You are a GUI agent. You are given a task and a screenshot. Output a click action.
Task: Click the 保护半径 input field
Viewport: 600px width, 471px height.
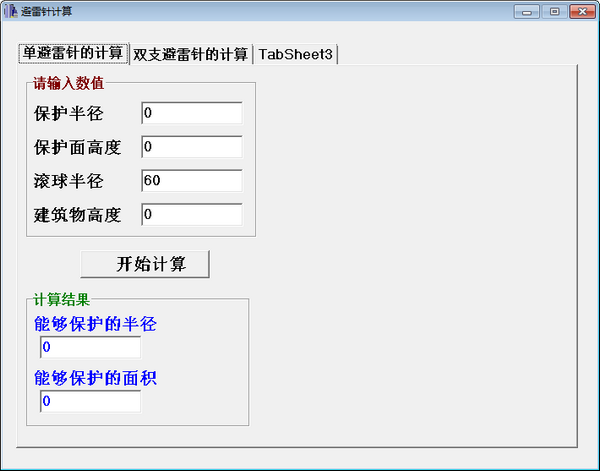192,113
